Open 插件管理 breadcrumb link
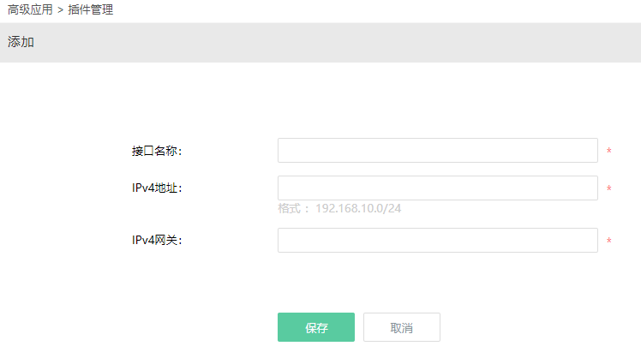 (x=90, y=9)
